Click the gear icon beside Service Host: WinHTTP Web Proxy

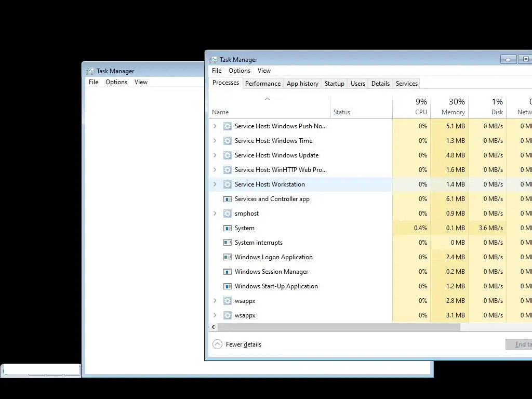point(228,170)
